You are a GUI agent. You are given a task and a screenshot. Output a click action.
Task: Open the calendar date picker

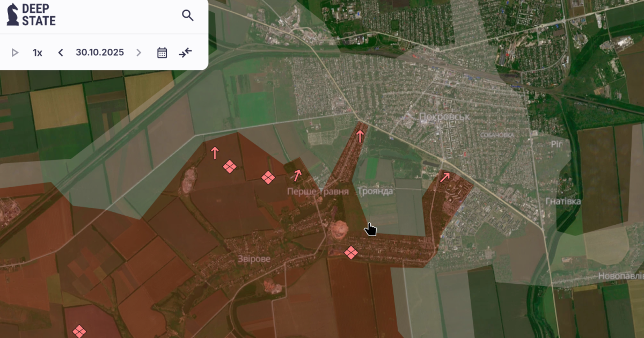click(162, 53)
